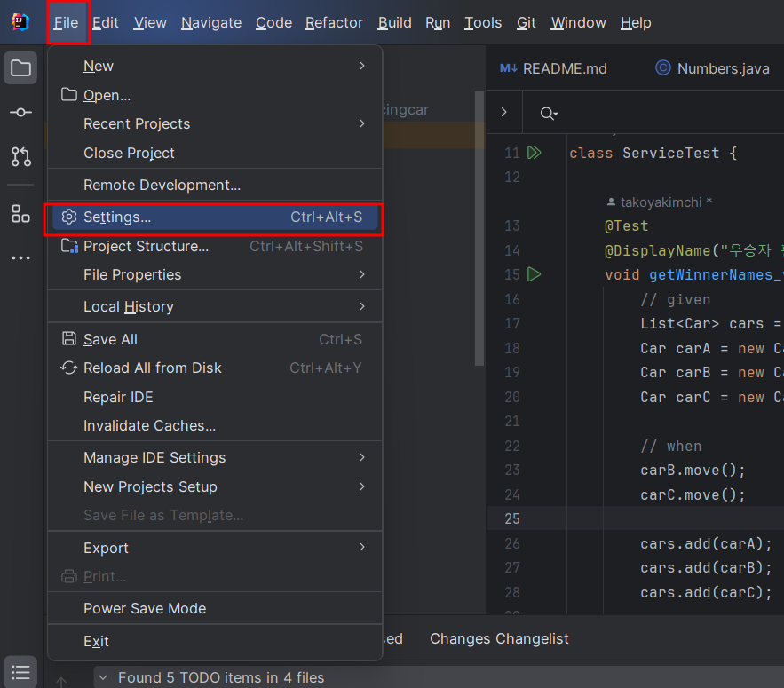Expand the Recent Projects submenu arrow
Viewport: 784px width, 688px height.
point(361,123)
